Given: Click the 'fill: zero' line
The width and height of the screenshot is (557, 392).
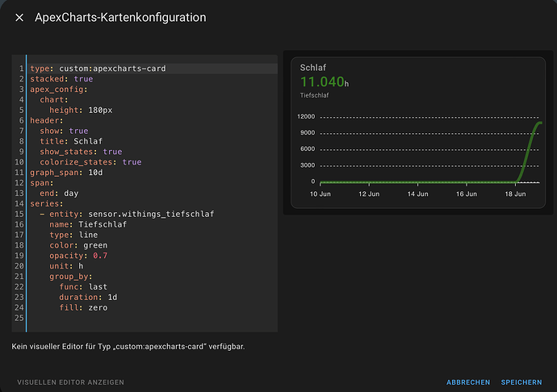Looking at the screenshot, I should [x=83, y=307].
